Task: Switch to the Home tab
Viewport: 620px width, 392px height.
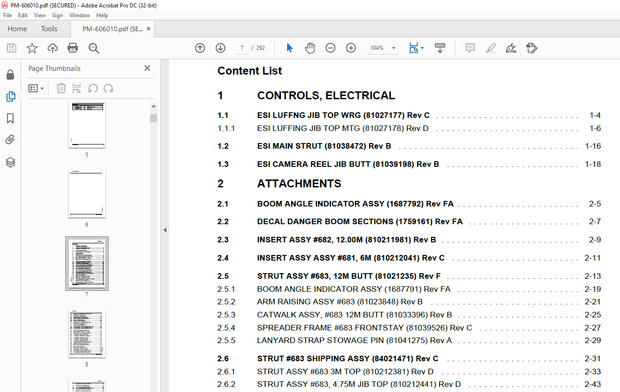Action: (17, 29)
